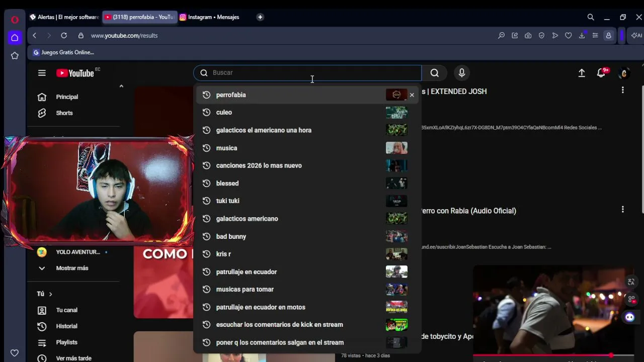Click the grid icon with red badge

(x=631, y=299)
